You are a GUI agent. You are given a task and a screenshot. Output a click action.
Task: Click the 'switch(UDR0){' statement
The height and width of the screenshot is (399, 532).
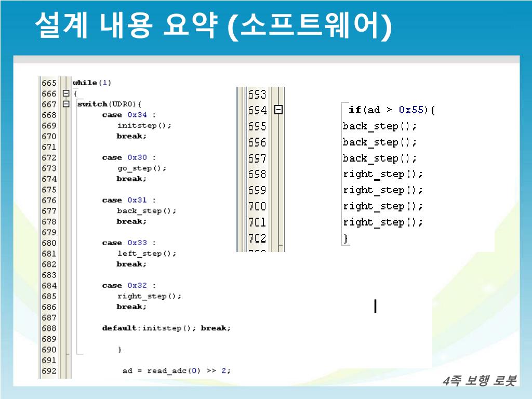point(109,104)
